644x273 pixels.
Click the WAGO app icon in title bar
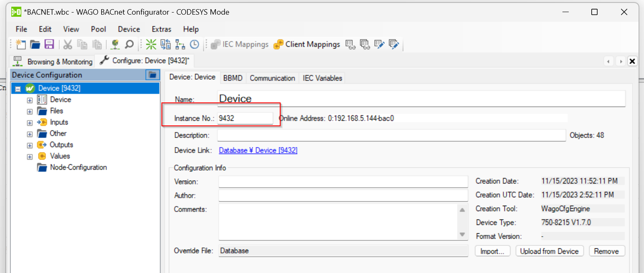pos(16,12)
